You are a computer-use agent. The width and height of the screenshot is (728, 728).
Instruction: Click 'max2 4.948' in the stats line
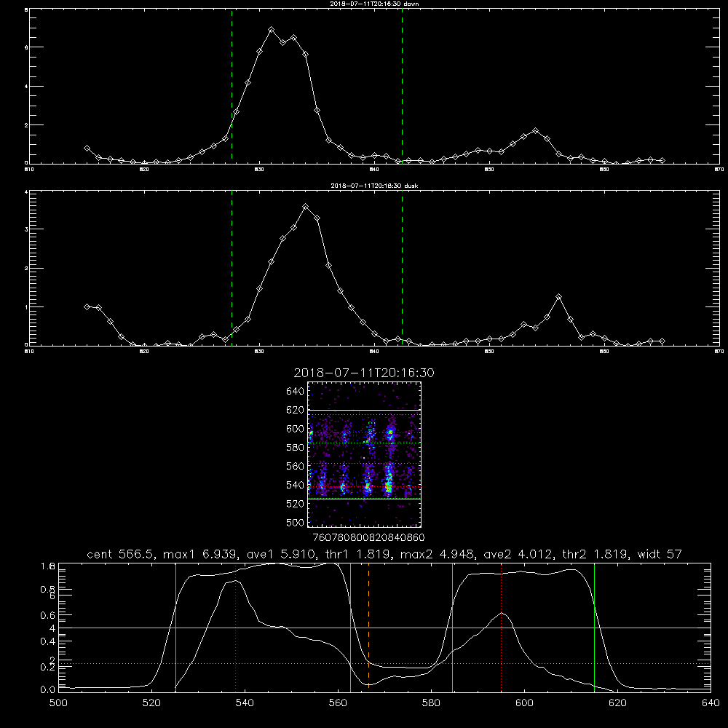click(x=438, y=554)
